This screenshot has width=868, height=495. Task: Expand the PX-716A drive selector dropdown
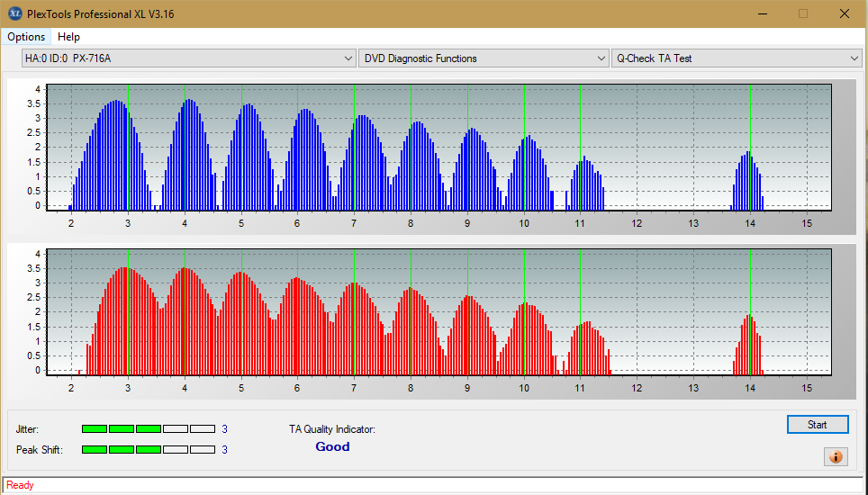188,58
